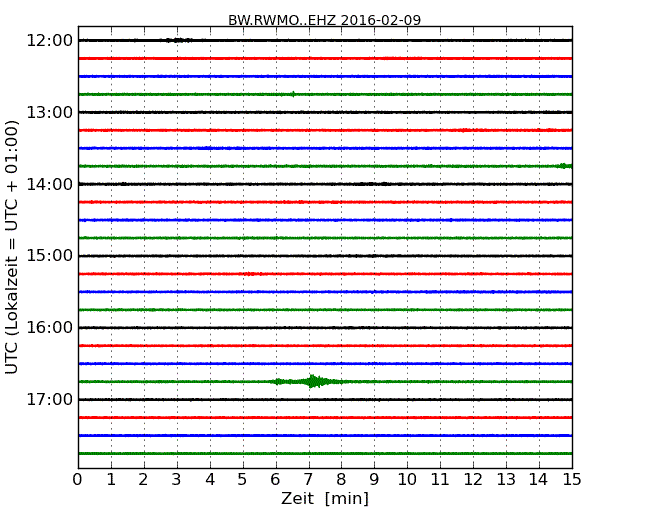
Task: Click the 16:00 time label
Action: click(49, 328)
